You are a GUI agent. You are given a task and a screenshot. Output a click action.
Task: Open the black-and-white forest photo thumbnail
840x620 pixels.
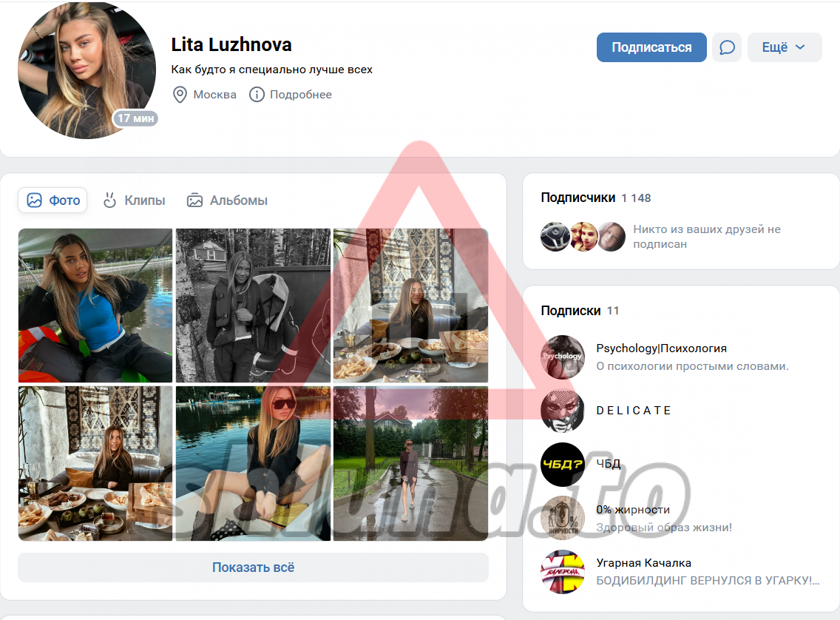[x=253, y=305]
